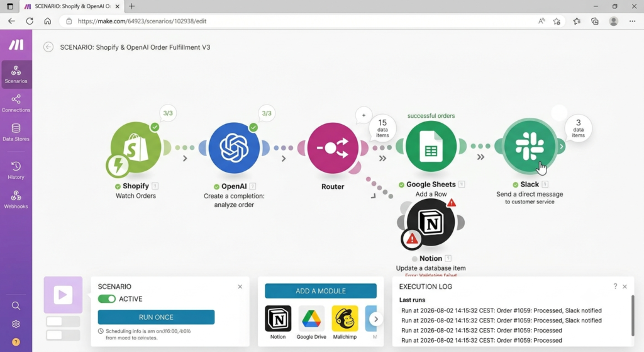Select the first 'Processed, Slack notified' log entry
The image size is (644, 352).
501,310
